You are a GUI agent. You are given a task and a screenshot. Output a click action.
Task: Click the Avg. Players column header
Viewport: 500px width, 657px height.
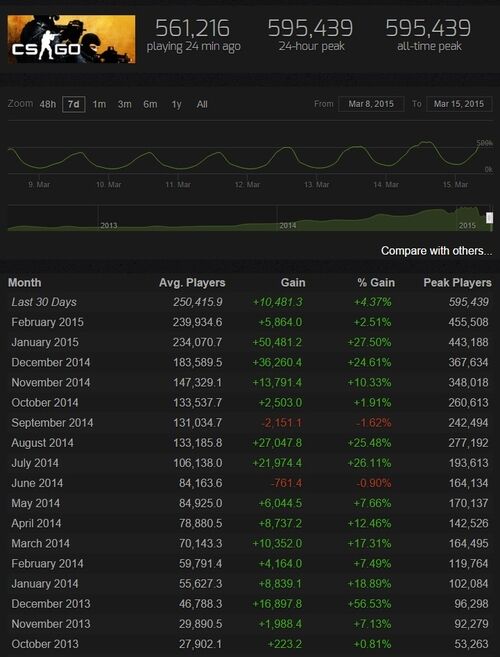click(x=192, y=283)
